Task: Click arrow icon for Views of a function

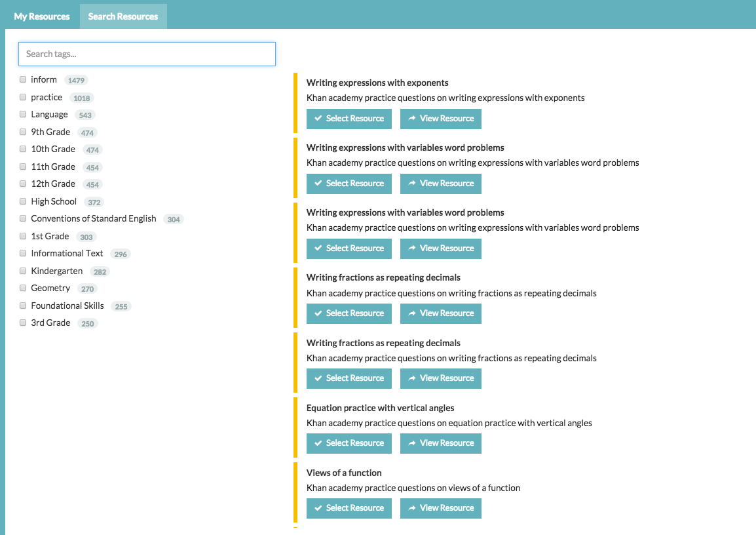Action: click(412, 508)
